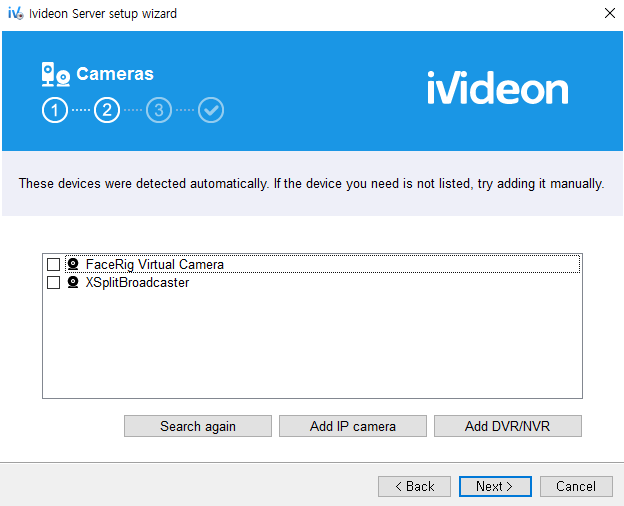This screenshot has width=624, height=506.
Task: Go back to the previous wizard step
Action: point(414,486)
